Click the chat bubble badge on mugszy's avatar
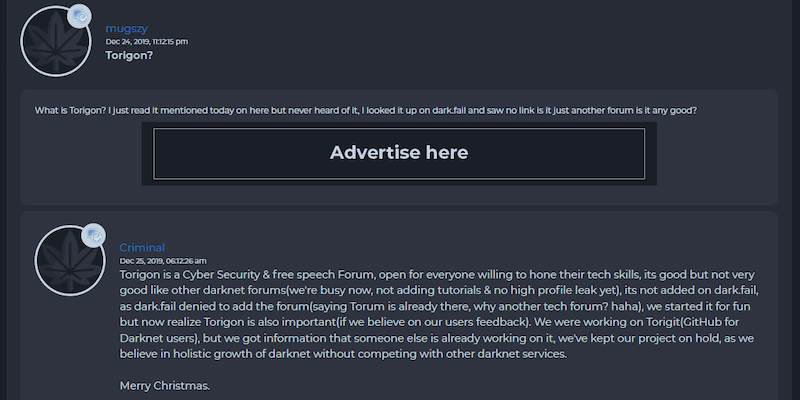Image resolution: width=800 pixels, height=400 pixels. point(80,16)
